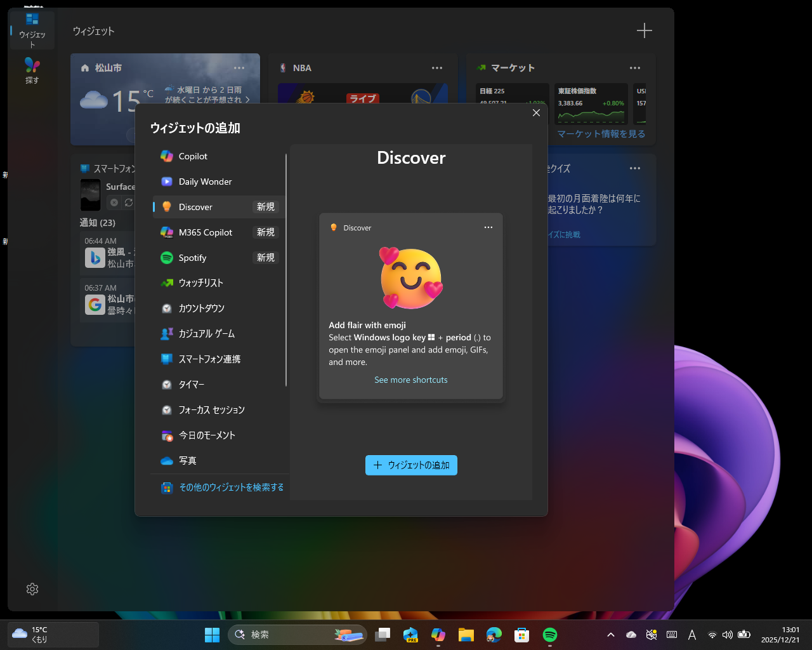
Task: Open the Discover preview card options menu
Action: [x=488, y=227]
